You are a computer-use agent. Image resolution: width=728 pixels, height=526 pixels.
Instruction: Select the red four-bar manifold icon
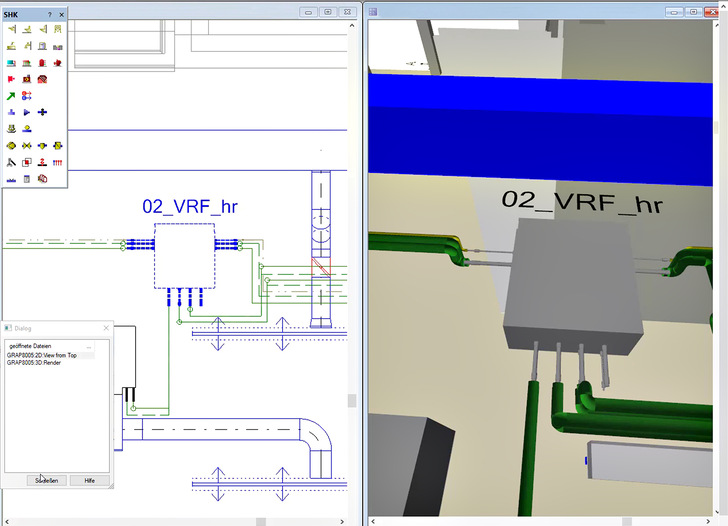pyautogui.click(x=58, y=162)
